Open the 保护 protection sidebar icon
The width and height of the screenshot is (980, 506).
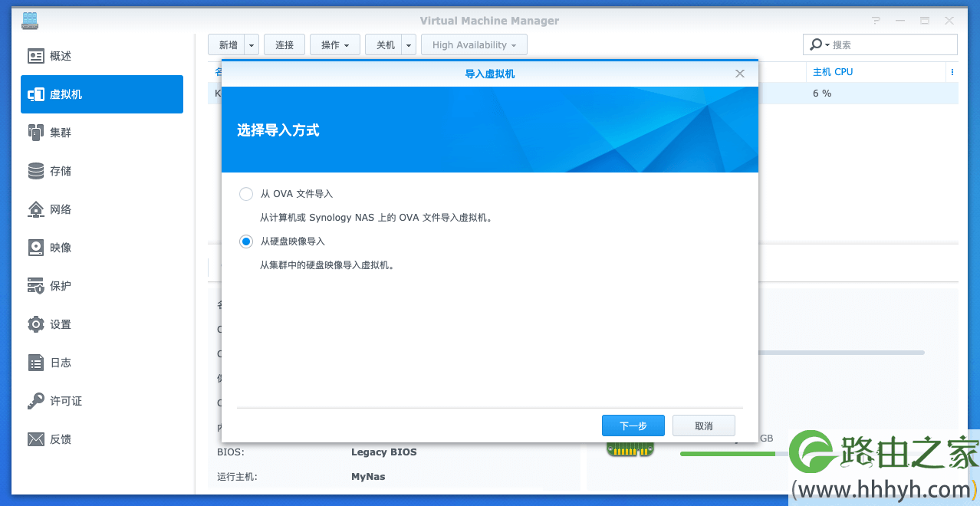[36, 286]
